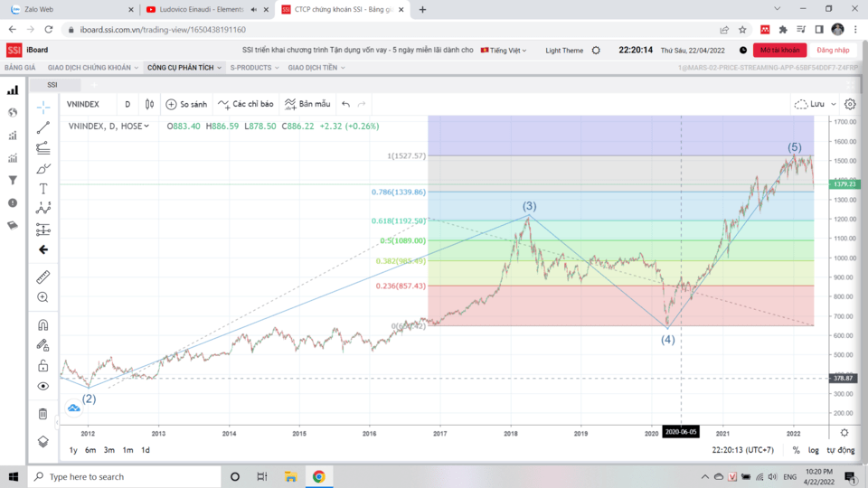This screenshot has height=488, width=868.
Task: Toggle log scale on price axis
Action: pos(815,450)
